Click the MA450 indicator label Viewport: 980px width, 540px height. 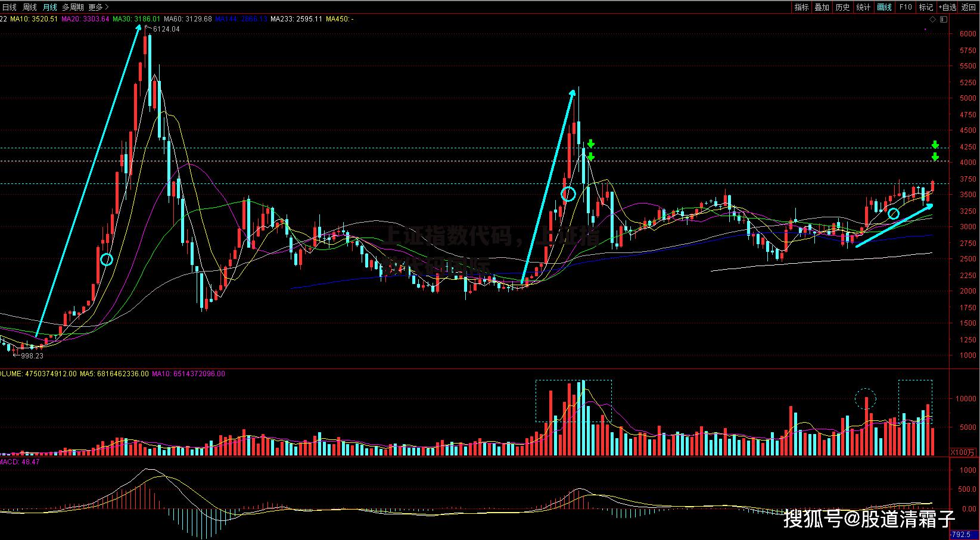click(339, 19)
